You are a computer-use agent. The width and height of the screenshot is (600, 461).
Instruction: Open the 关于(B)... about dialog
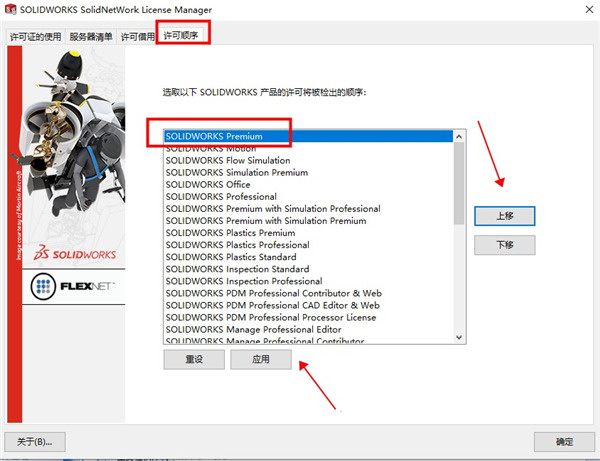click(35, 442)
